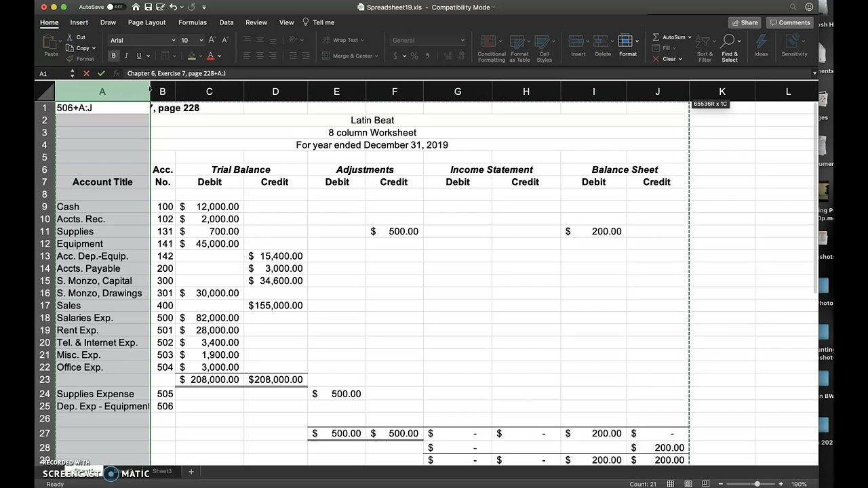868x488 pixels.
Task: Click the Cut scissors button
Action: pyautogui.click(x=76, y=37)
